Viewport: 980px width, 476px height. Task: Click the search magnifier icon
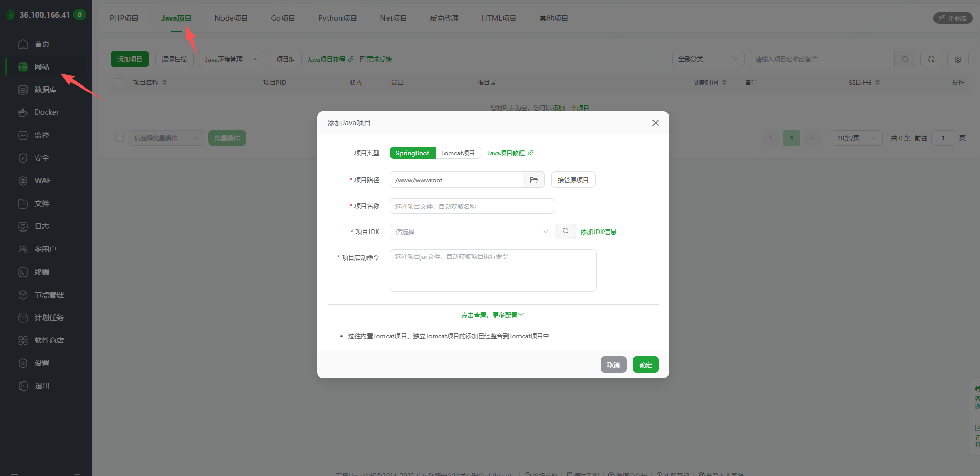904,59
